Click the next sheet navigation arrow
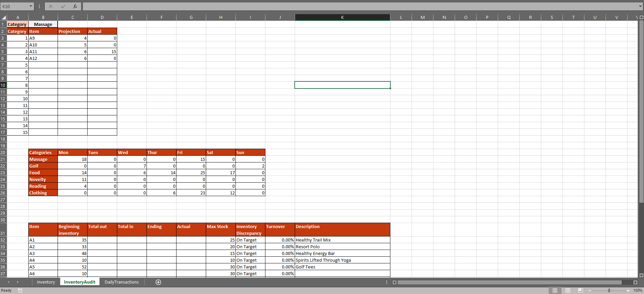 (18, 282)
